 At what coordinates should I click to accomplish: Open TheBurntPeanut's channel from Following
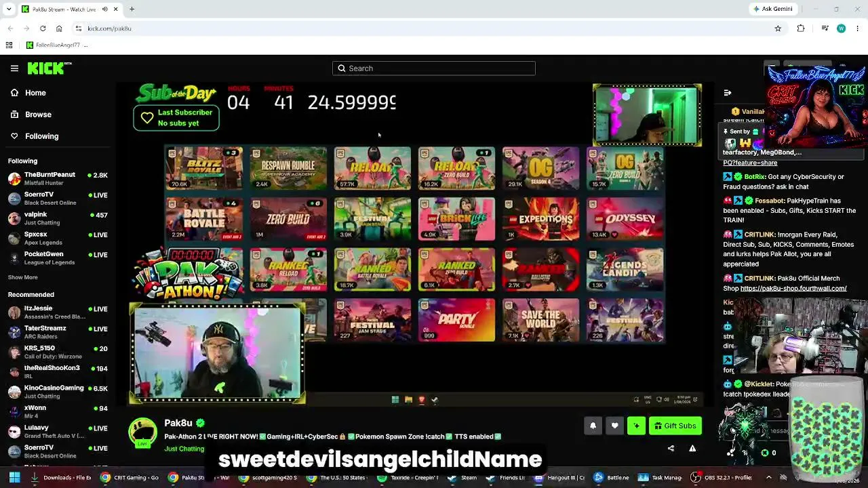58,178
